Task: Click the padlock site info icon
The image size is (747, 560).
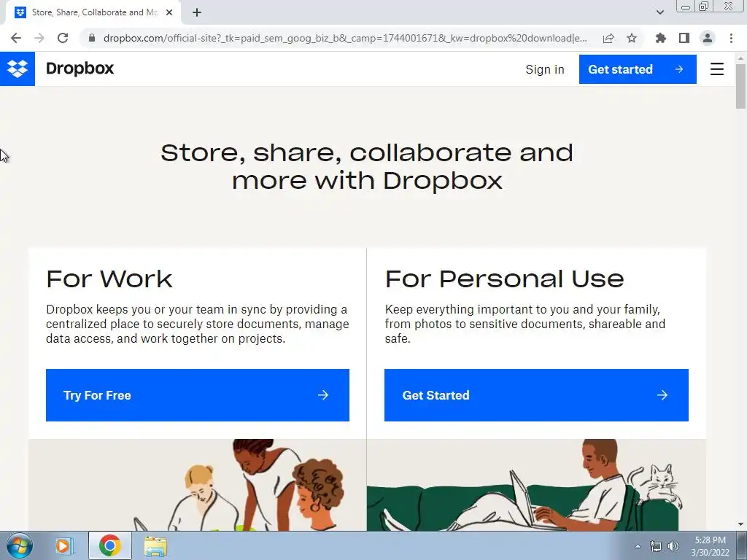Action: [92, 38]
